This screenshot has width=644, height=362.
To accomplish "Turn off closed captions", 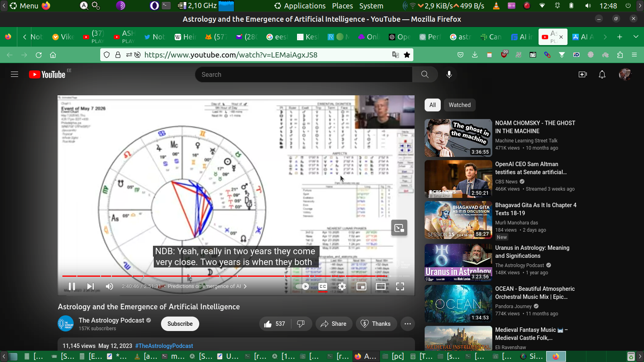I will (x=323, y=286).
